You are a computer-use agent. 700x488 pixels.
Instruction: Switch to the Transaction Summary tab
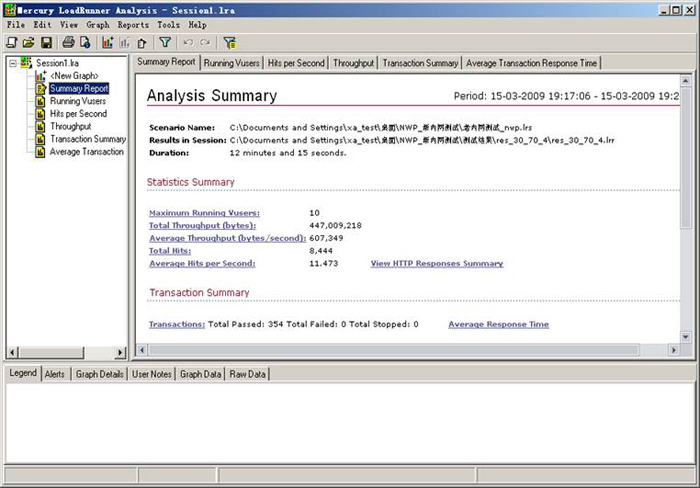point(420,63)
